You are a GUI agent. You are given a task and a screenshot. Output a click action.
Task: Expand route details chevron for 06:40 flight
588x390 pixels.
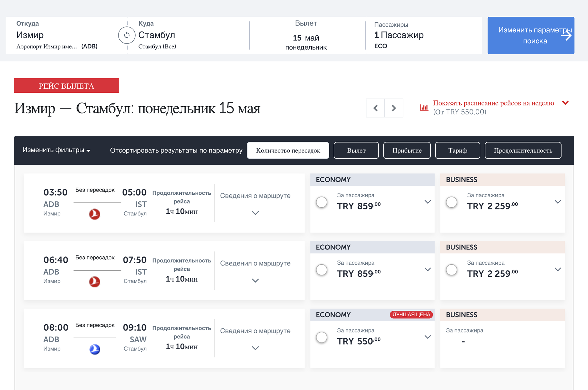coord(255,280)
